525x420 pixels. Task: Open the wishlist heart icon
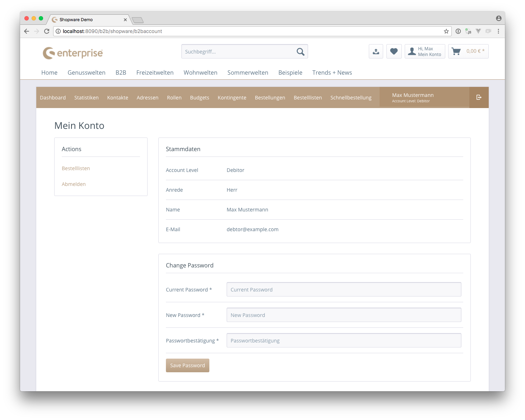[x=394, y=51]
